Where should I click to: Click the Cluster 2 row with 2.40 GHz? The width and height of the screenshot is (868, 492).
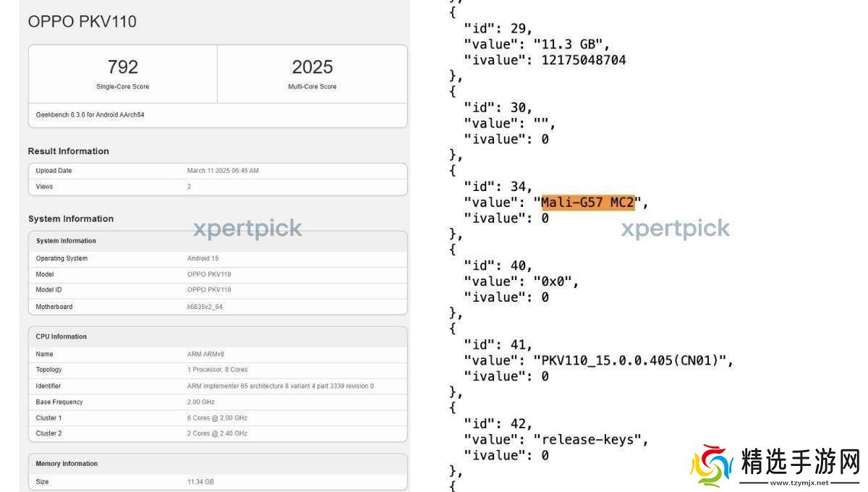click(217, 433)
